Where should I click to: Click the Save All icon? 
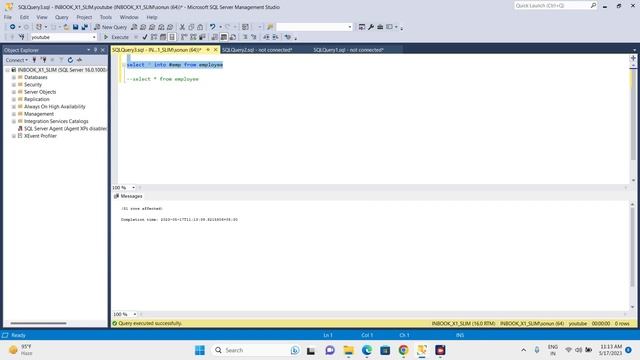tap(84, 27)
